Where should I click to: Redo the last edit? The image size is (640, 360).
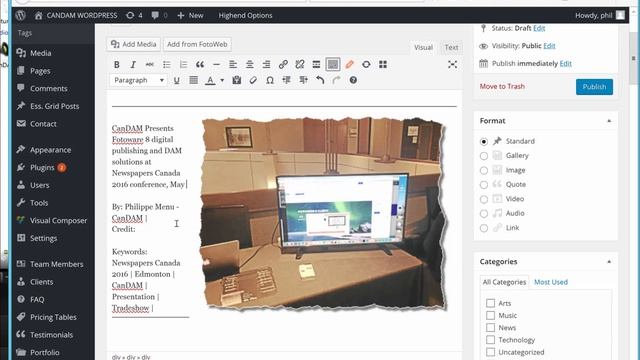click(336, 80)
